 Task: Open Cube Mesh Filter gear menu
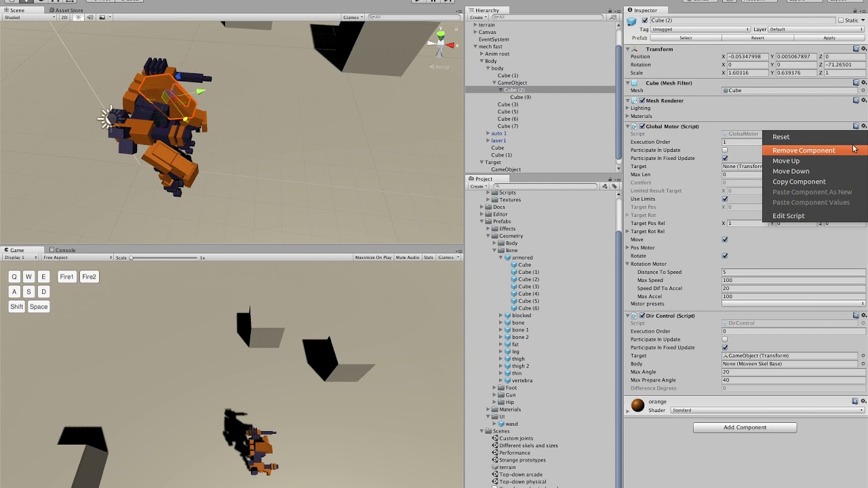coord(864,83)
